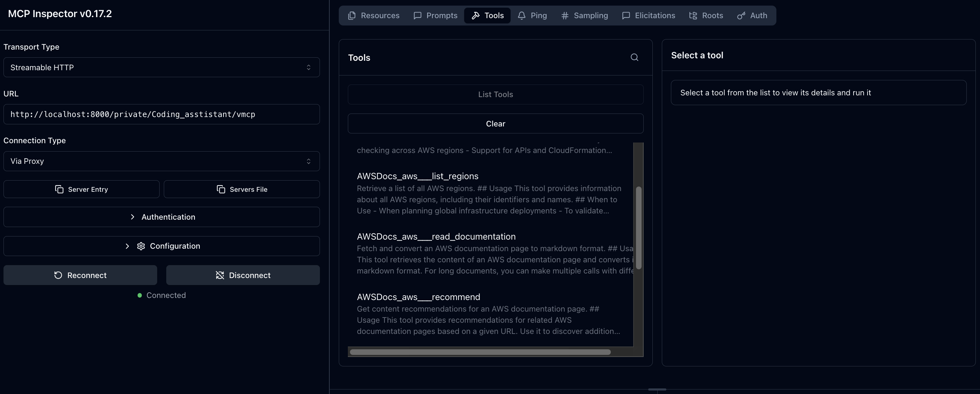Click the Reconnect button

coord(80,275)
